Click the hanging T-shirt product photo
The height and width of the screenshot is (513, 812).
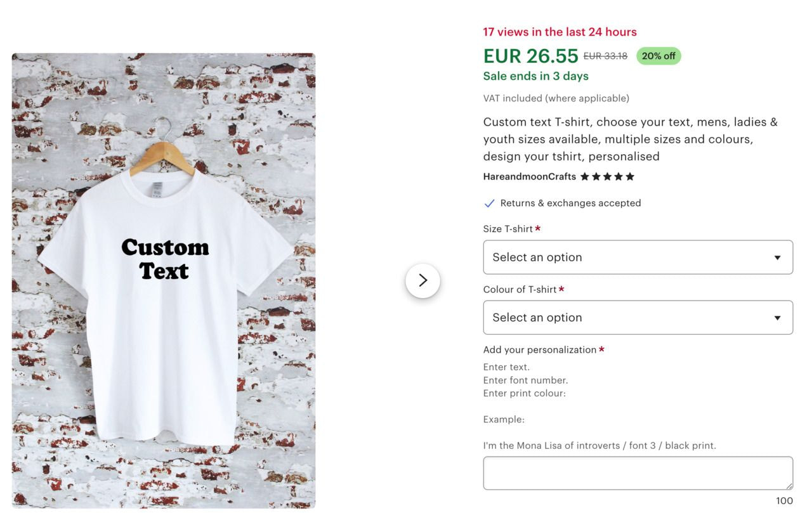click(x=164, y=280)
